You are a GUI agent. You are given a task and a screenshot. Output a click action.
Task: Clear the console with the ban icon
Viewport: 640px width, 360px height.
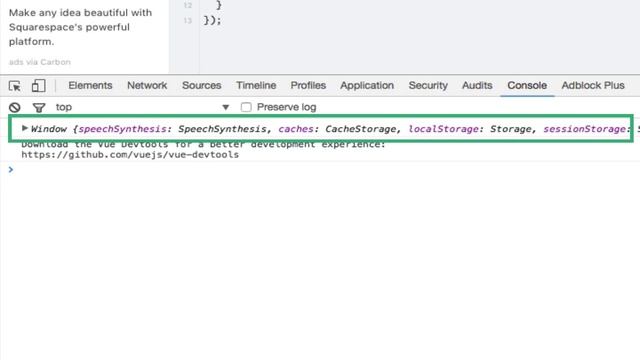pos(15,107)
